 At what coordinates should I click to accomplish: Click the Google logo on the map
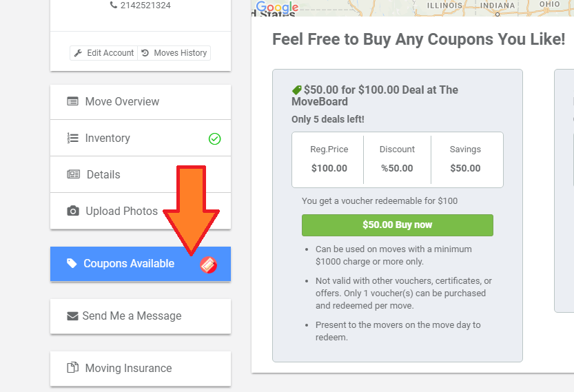[x=277, y=7]
